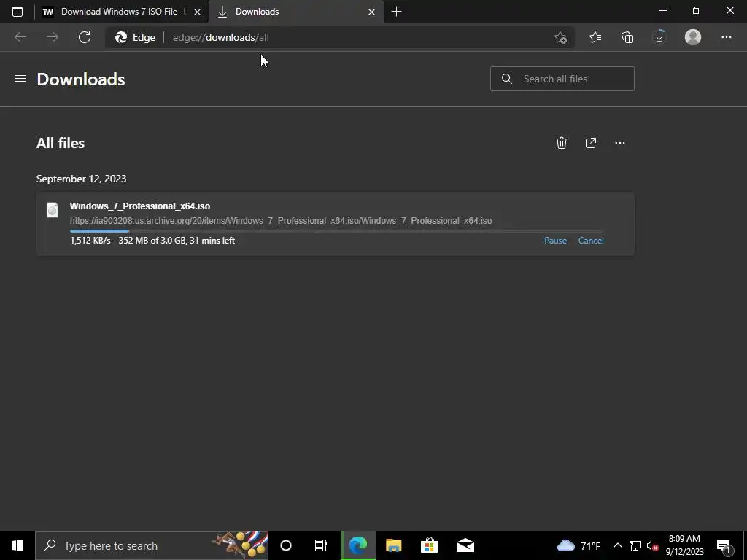This screenshot has height=560, width=747.
Task: Select the September 12, 2023 date heading
Action: coord(82,179)
